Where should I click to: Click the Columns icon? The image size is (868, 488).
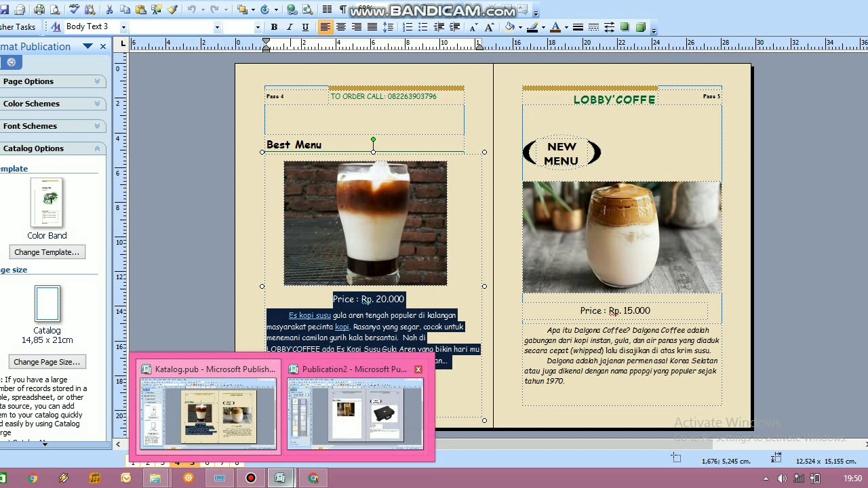328,9
